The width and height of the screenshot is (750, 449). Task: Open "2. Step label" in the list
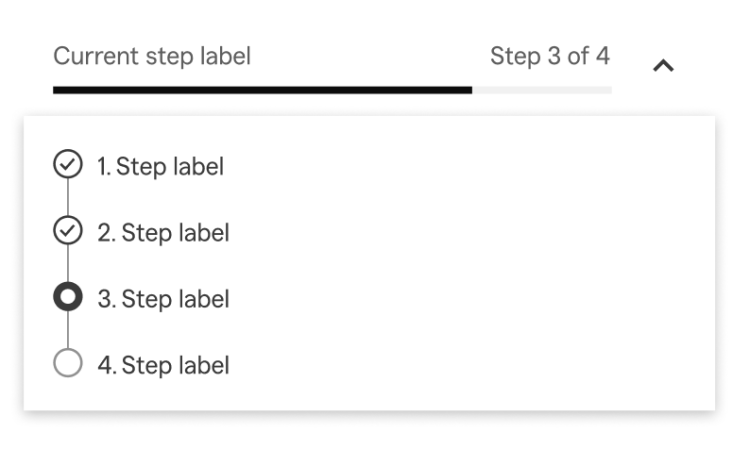(163, 233)
